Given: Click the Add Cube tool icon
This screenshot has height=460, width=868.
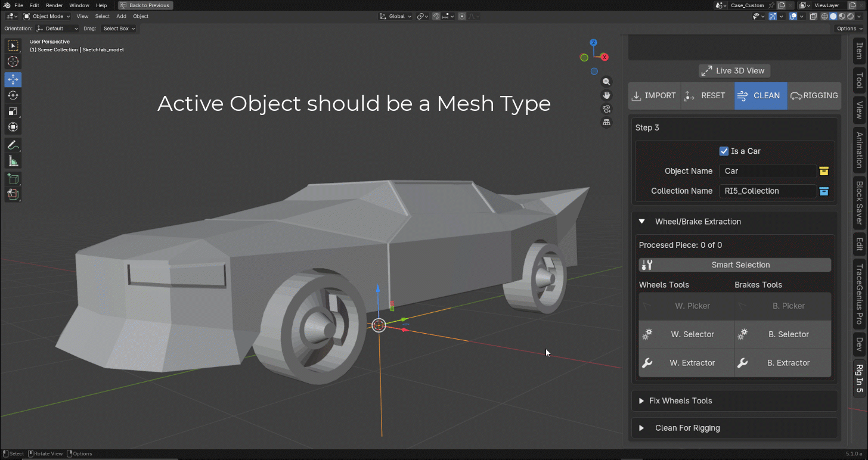Looking at the screenshot, I should tap(13, 179).
